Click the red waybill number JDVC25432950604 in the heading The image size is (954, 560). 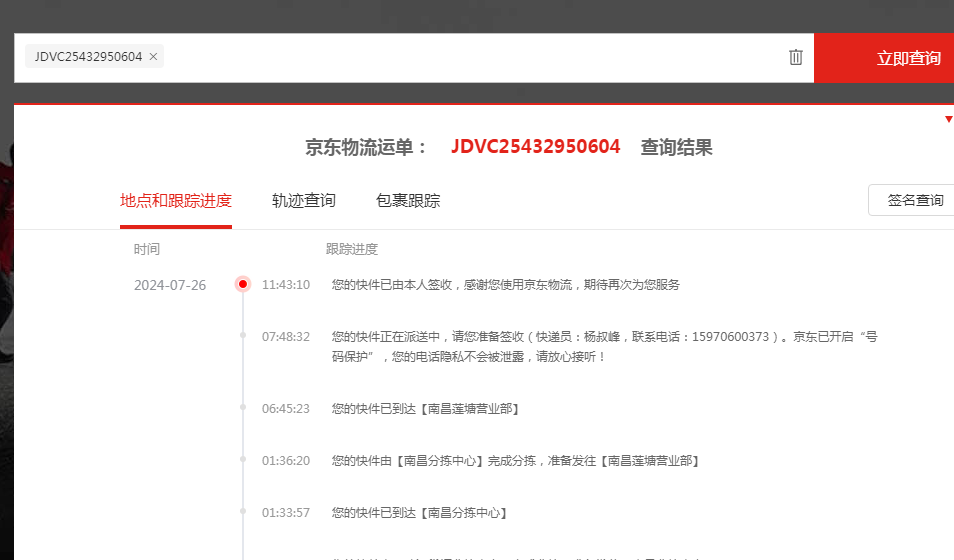[x=535, y=147]
